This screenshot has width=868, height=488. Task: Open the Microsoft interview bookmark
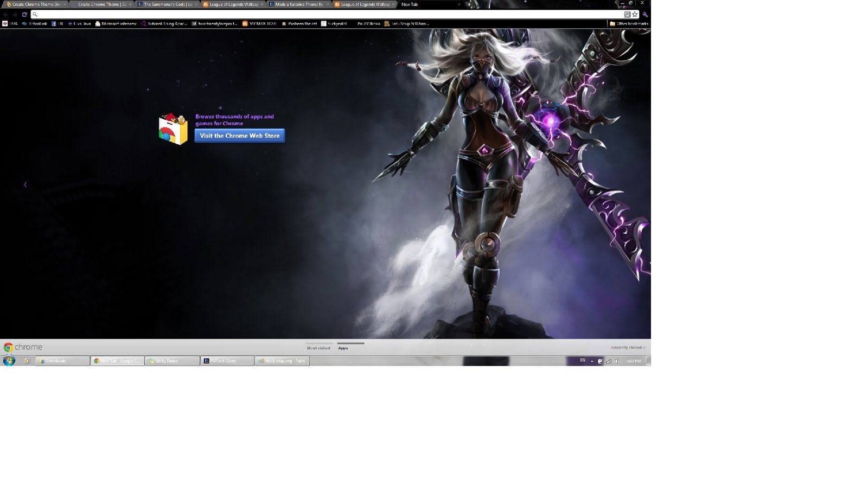pyautogui.click(x=116, y=24)
